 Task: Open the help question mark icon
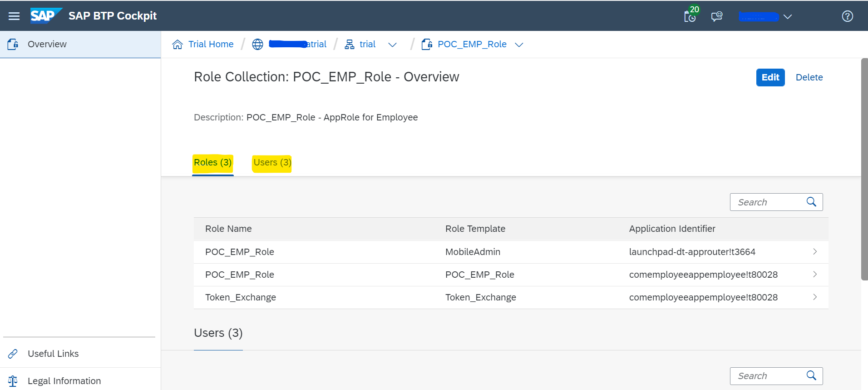[847, 16]
